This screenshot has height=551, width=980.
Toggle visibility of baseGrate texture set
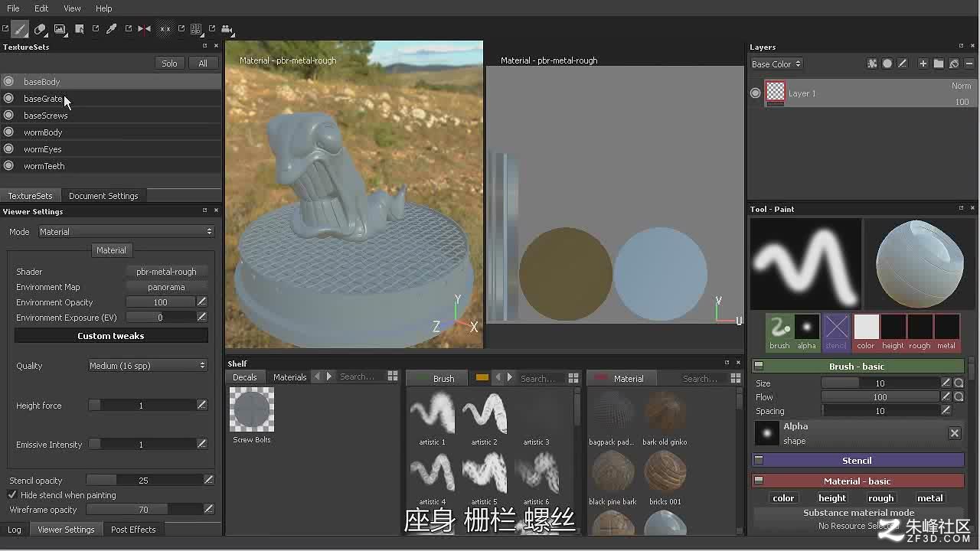click(x=8, y=98)
